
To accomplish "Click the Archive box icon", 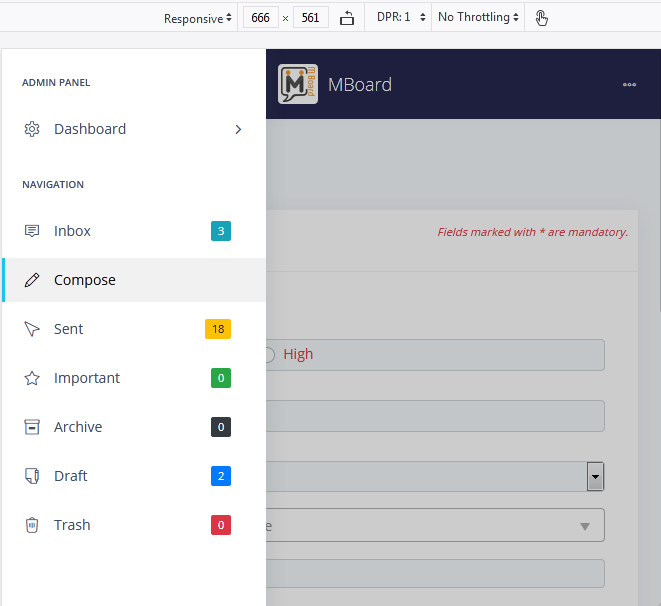I will click(x=32, y=427).
